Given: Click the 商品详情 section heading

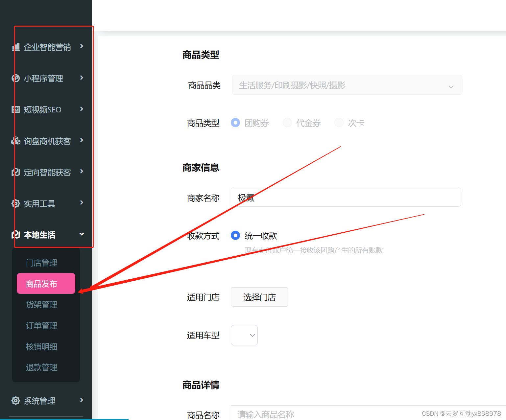Looking at the screenshot, I should tap(201, 385).
